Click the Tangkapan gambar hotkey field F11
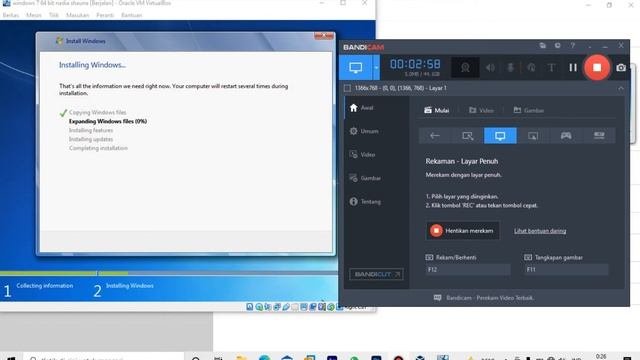 click(567, 269)
